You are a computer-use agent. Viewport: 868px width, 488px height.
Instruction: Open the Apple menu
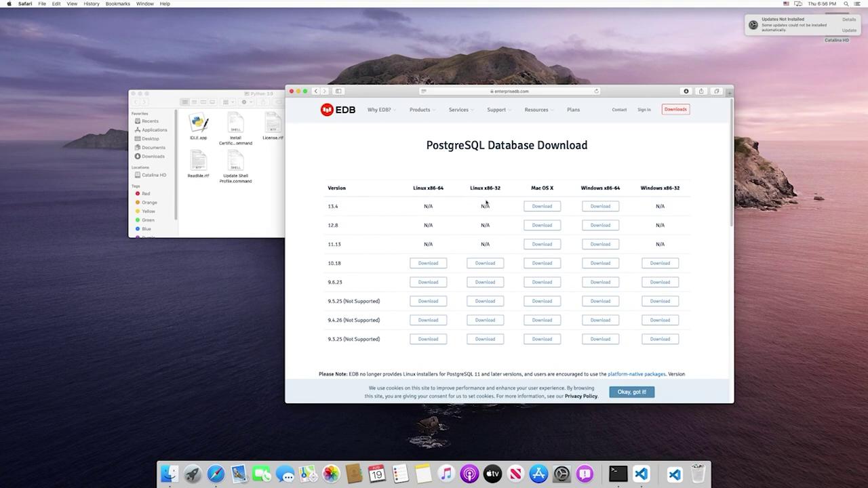pos(9,3)
